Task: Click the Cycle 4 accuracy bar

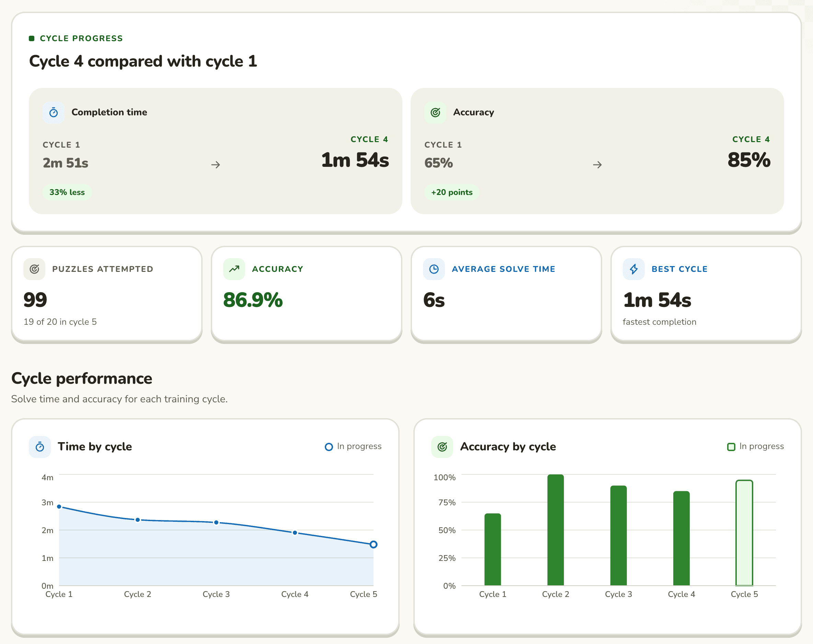Action: pos(682,538)
